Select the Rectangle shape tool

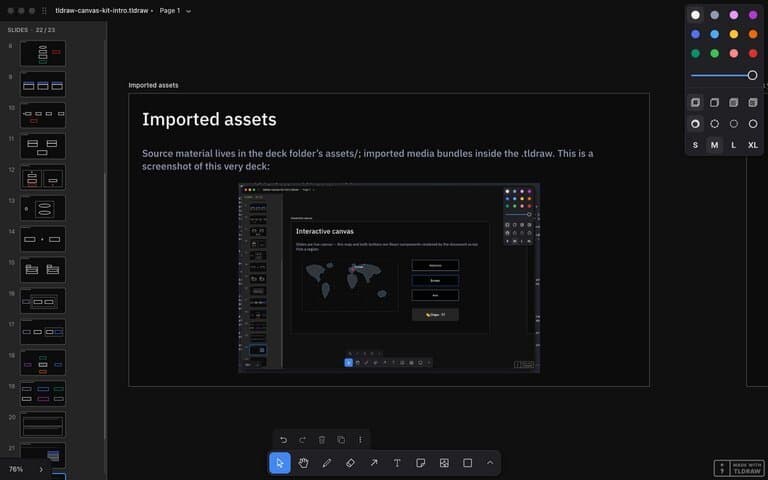[467, 463]
